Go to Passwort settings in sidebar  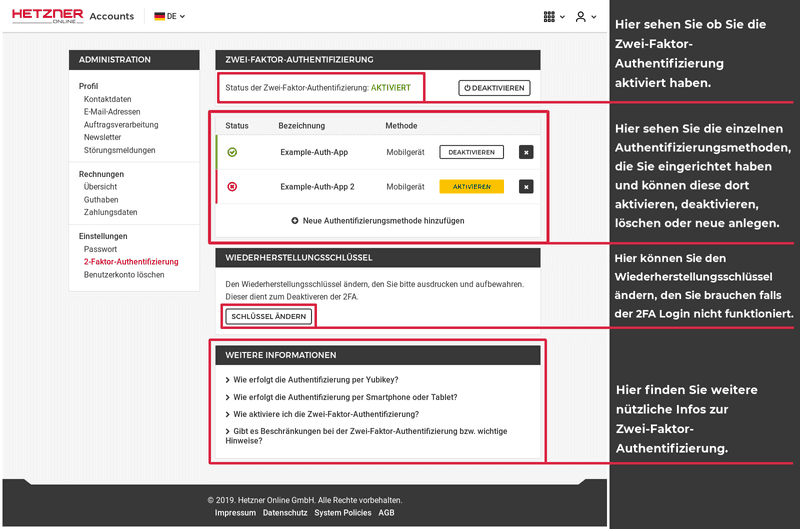click(x=100, y=249)
